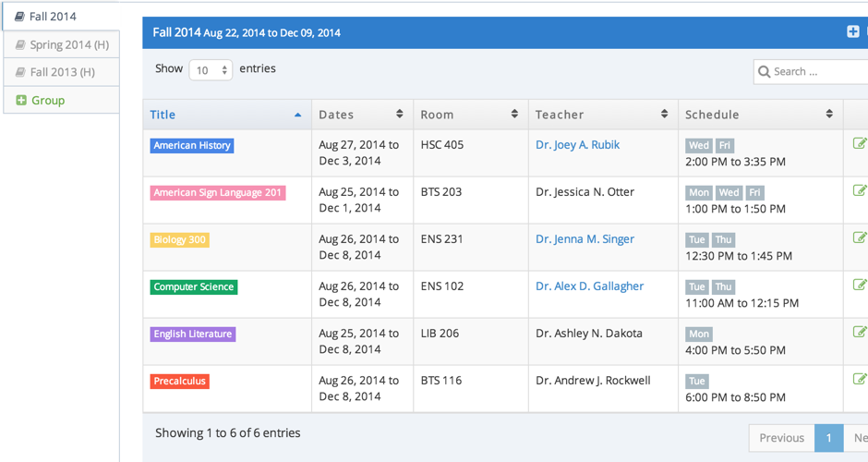This screenshot has height=462, width=868.
Task: Sort the table by Title column
Action: (226, 115)
